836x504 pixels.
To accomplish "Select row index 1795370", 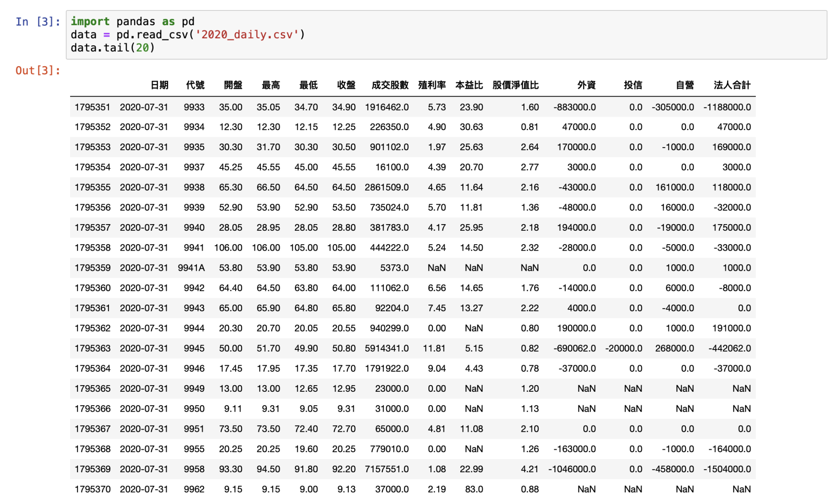I will [92, 489].
